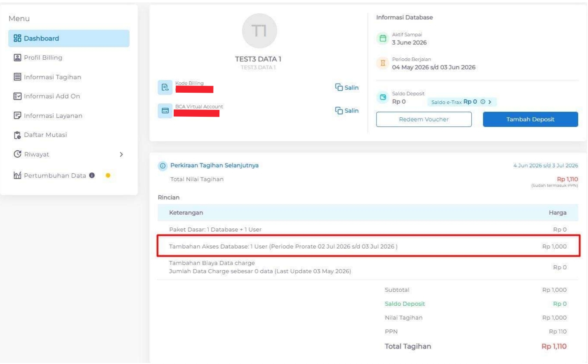Expand the Riwayat submenu chevron
Viewport: 588px width, 364px height.
121,155
